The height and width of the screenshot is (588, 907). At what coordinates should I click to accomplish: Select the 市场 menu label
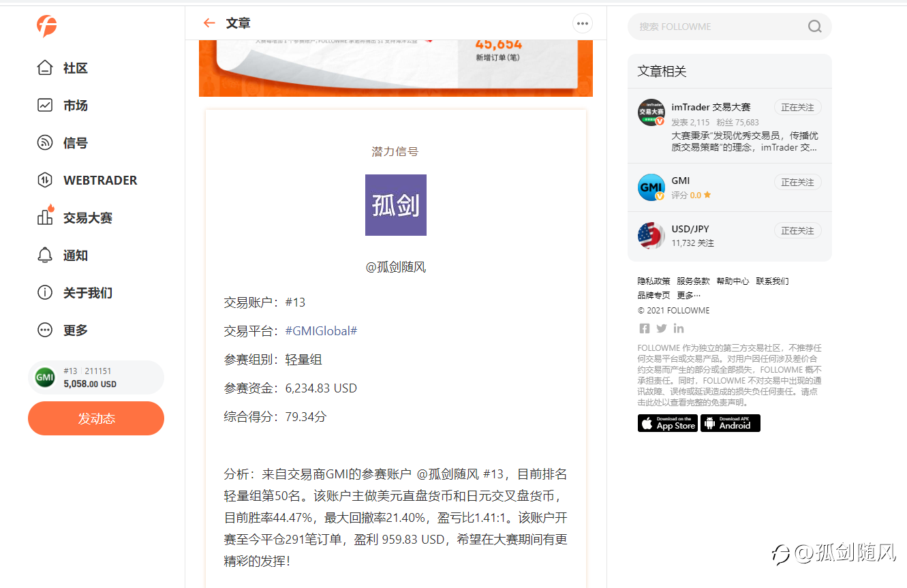pyautogui.click(x=76, y=106)
